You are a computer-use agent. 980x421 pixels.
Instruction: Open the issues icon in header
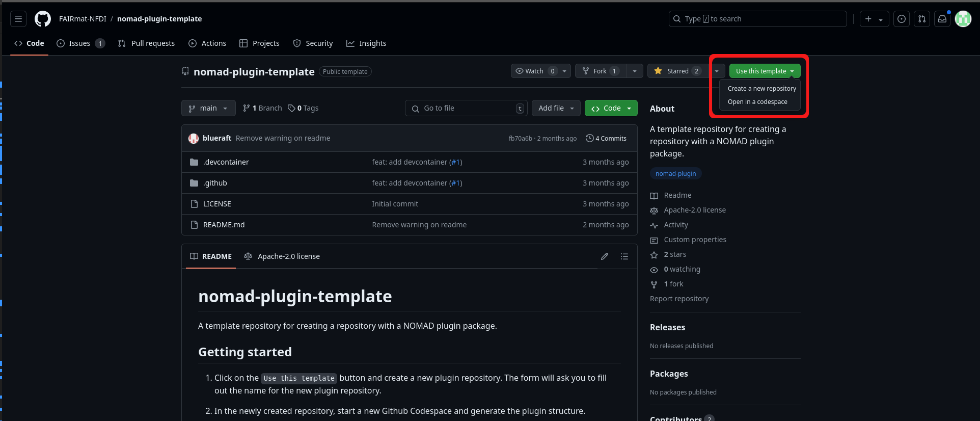pyautogui.click(x=902, y=19)
